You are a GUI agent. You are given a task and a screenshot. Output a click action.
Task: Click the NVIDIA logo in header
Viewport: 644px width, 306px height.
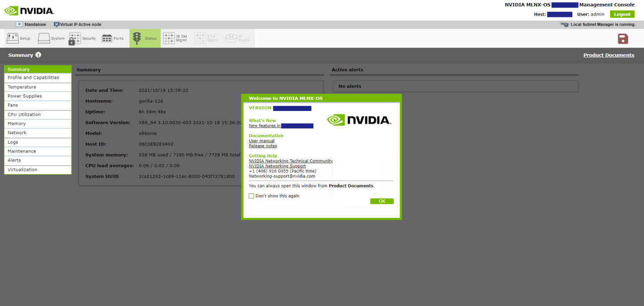coord(30,10)
